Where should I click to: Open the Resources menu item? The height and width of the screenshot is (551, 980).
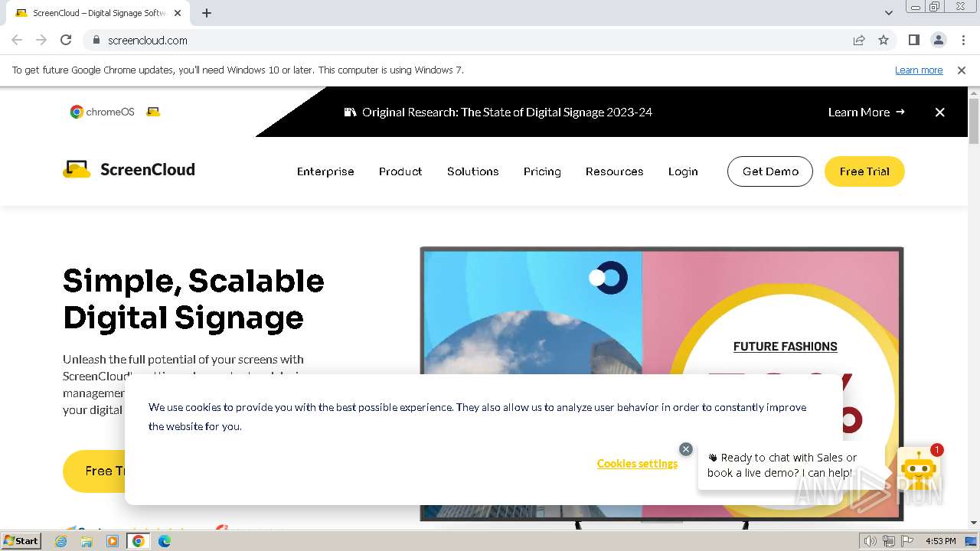[x=614, y=171]
